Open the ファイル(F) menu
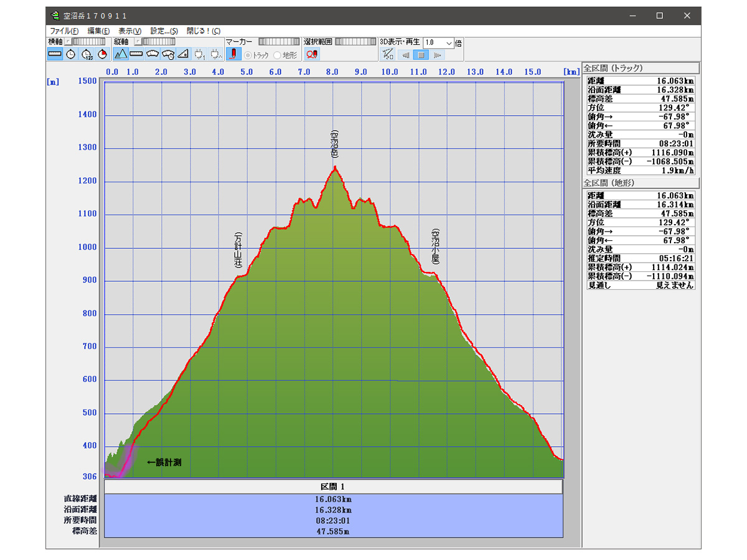 click(x=63, y=30)
